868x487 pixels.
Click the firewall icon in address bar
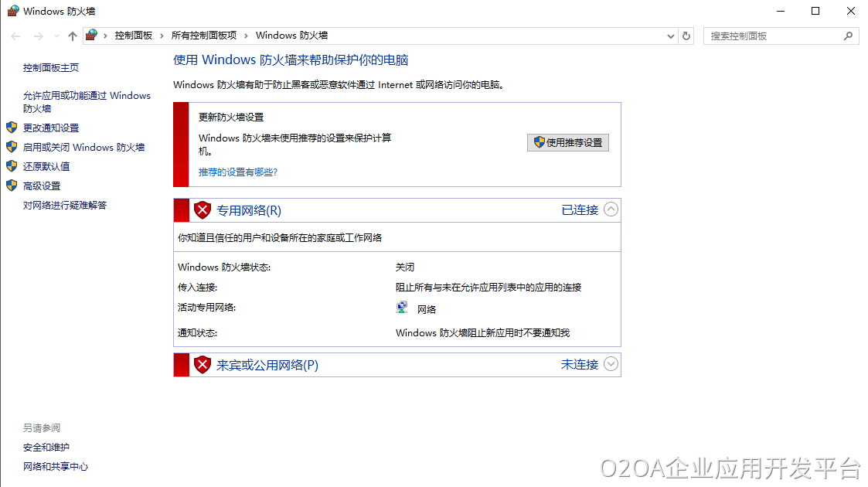click(x=92, y=36)
